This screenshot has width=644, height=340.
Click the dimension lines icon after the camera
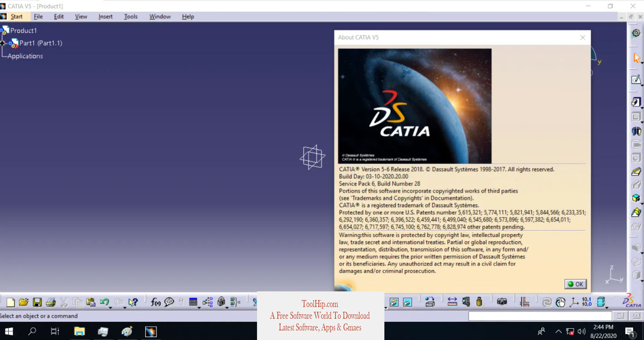pyautogui.click(x=525, y=302)
